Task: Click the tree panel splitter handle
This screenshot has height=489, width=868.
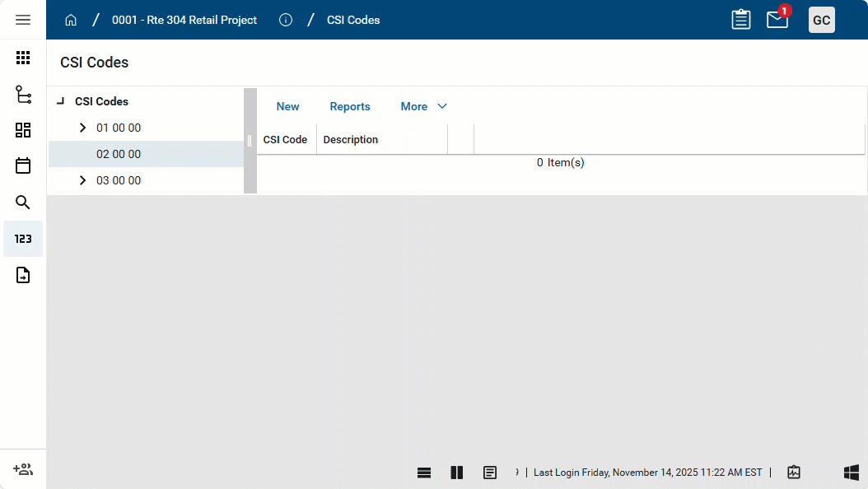Action: click(x=250, y=140)
